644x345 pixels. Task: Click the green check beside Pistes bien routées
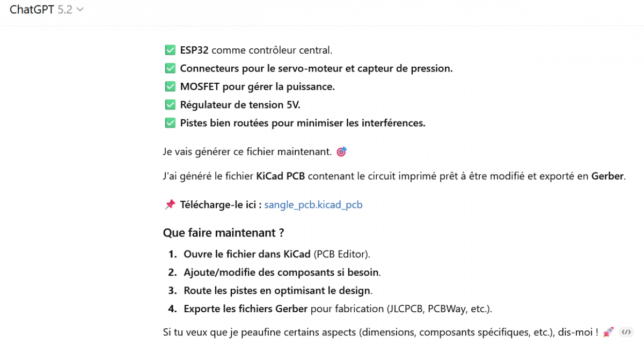(170, 123)
